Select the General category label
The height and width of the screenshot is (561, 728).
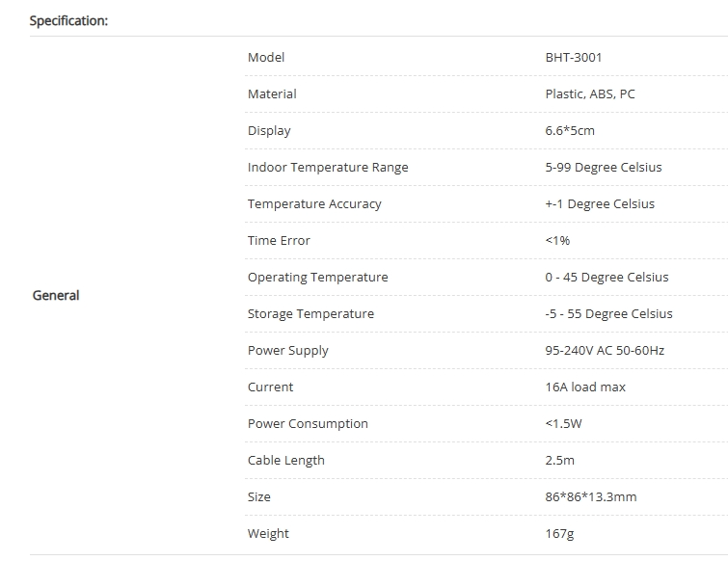pyautogui.click(x=56, y=296)
